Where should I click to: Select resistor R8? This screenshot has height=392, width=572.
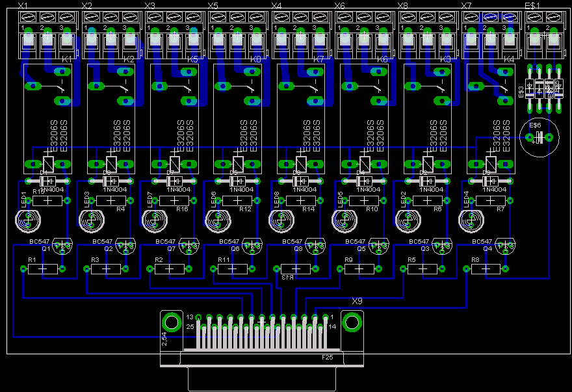(486, 268)
